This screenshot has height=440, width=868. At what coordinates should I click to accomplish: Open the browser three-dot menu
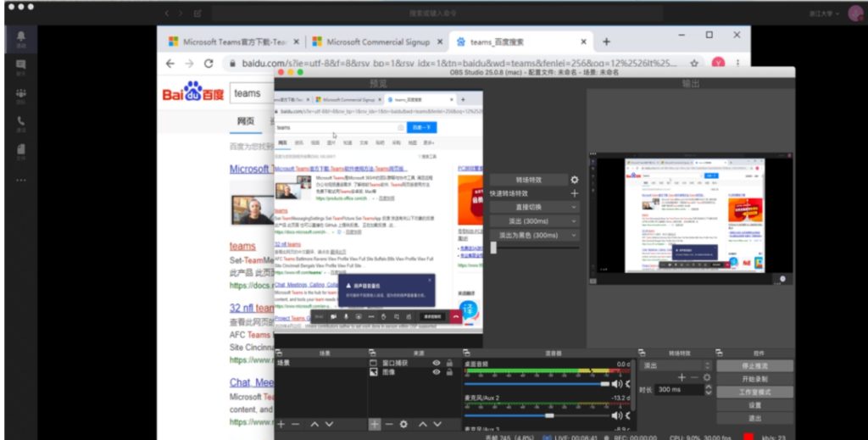pyautogui.click(x=737, y=64)
